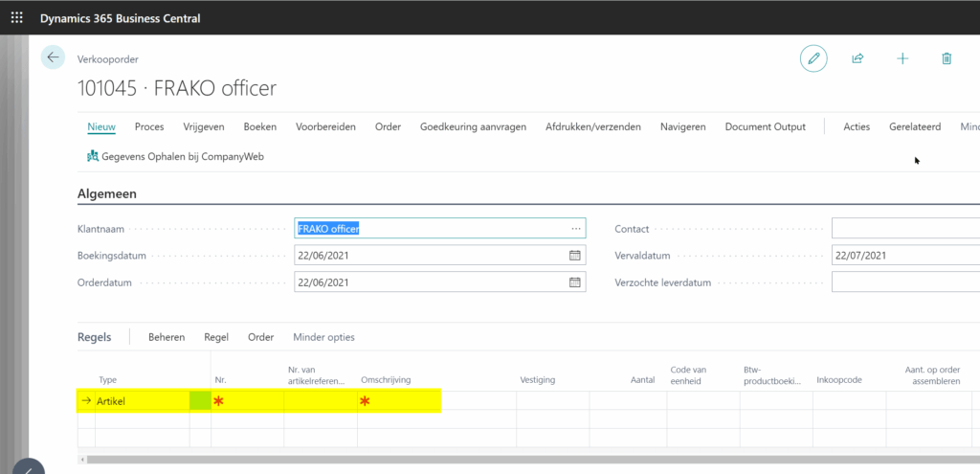Click the Contact input field
The height and width of the screenshot is (474, 980).
(x=904, y=229)
